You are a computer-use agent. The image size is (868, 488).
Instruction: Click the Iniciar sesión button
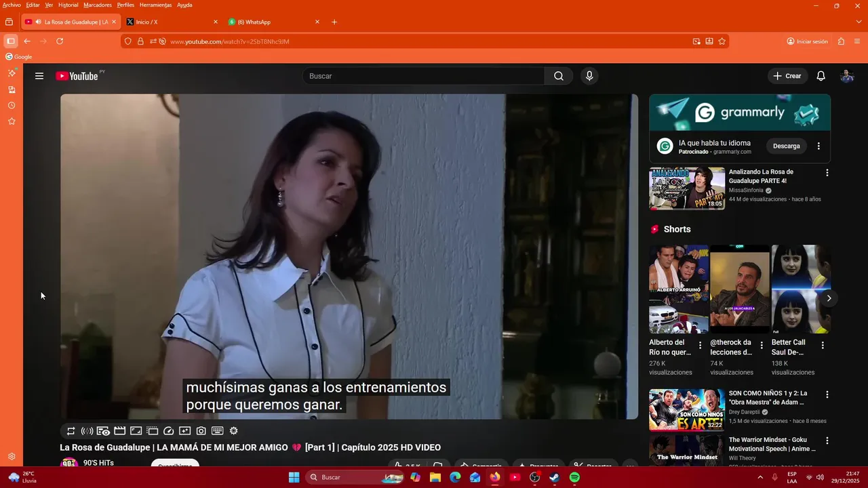tap(807, 41)
